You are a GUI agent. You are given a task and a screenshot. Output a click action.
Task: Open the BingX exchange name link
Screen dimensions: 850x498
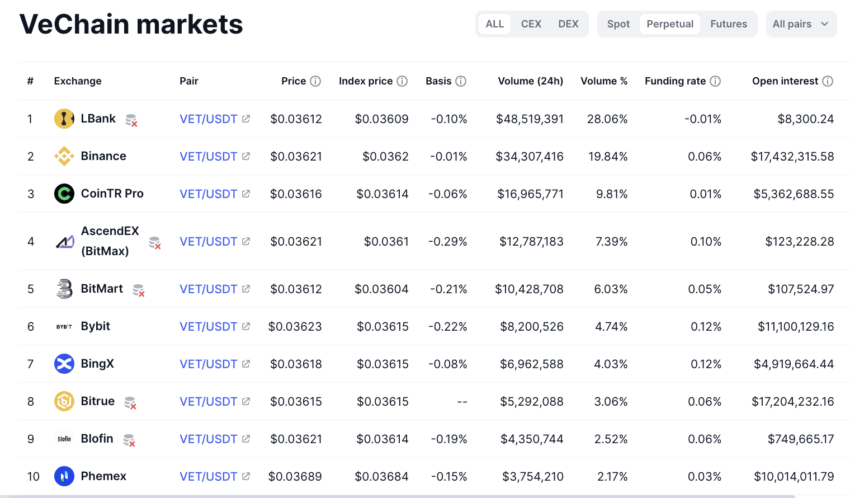98,364
